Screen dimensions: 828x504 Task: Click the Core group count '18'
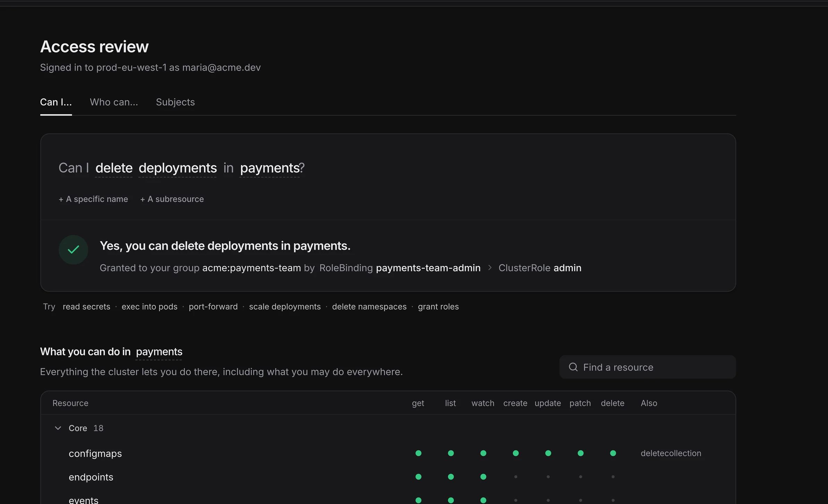[x=98, y=428]
